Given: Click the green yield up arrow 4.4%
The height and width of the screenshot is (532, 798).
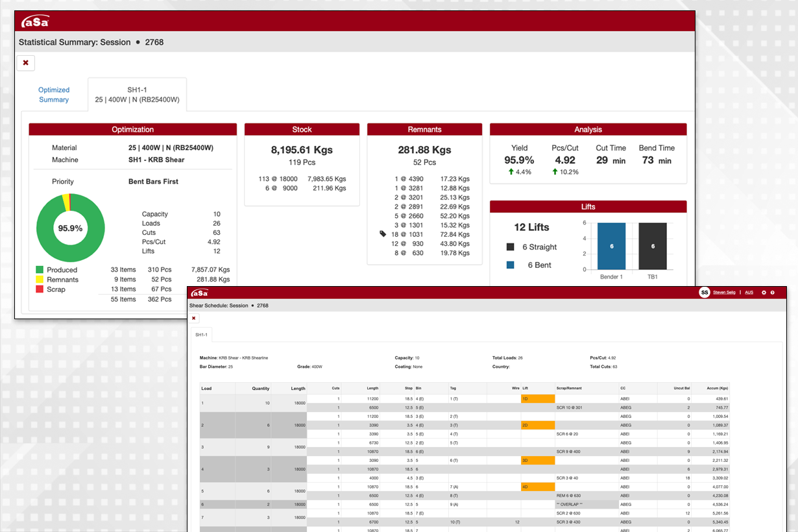Looking at the screenshot, I should 511,172.
